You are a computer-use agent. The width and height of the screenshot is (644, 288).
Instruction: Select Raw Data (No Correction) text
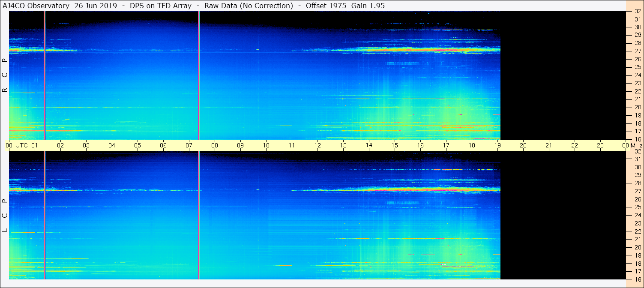tap(249, 6)
